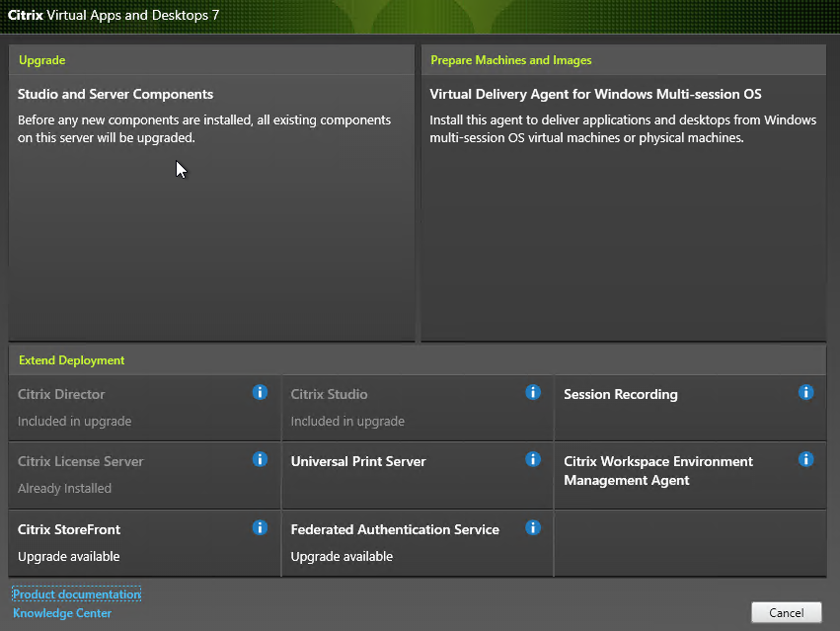Choose the Session Recording tile
The width and height of the screenshot is (840, 631).
(x=690, y=408)
